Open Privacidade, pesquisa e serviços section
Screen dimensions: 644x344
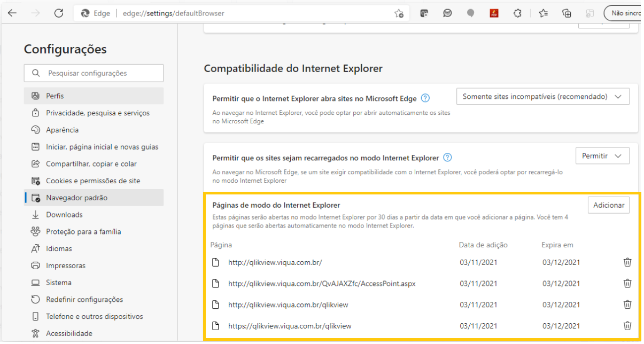coord(94,113)
